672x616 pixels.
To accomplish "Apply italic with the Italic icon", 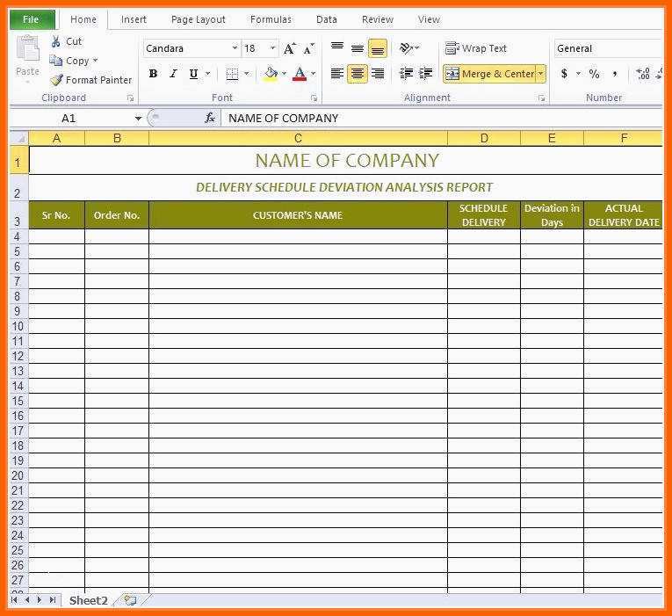I will tap(173, 74).
